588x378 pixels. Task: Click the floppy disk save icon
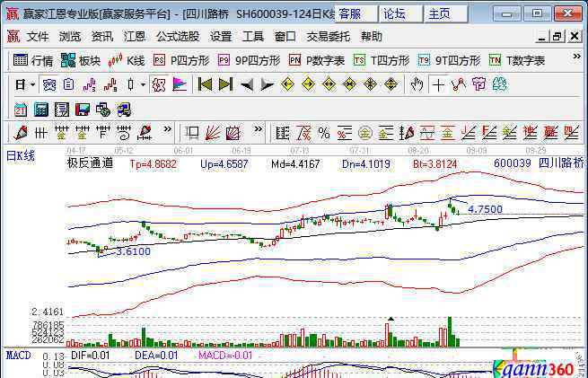pyautogui.click(x=83, y=110)
